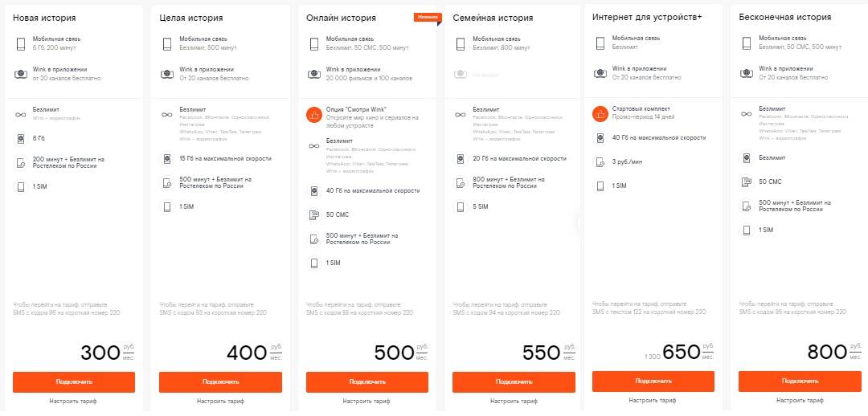
Task: Click the 500 минут icon in Целая история
Action: pos(167,182)
